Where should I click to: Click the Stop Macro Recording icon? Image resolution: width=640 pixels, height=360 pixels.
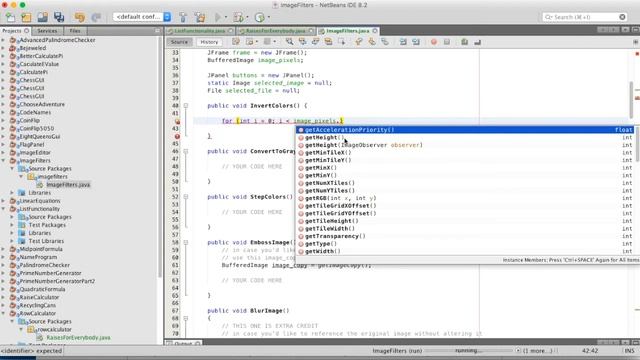click(x=447, y=42)
